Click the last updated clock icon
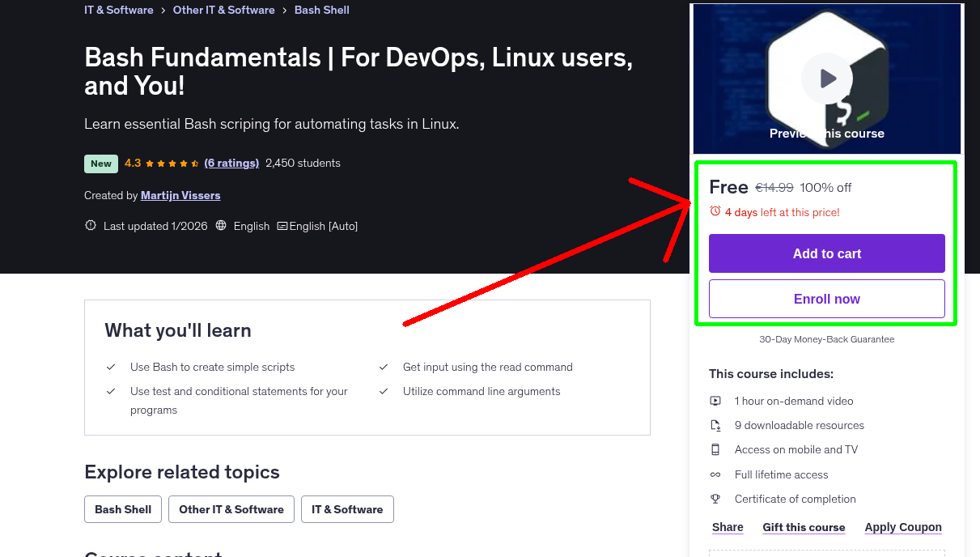 click(90, 225)
